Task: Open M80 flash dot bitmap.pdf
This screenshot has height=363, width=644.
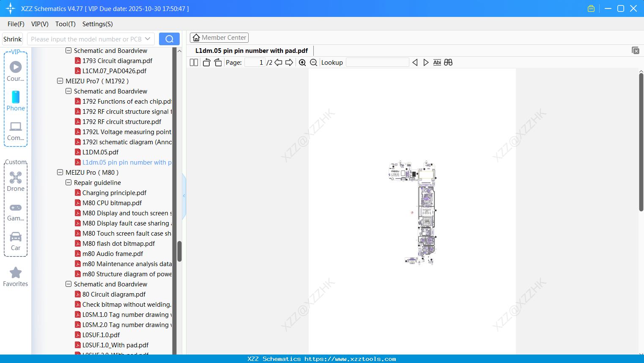Action: [x=118, y=243]
